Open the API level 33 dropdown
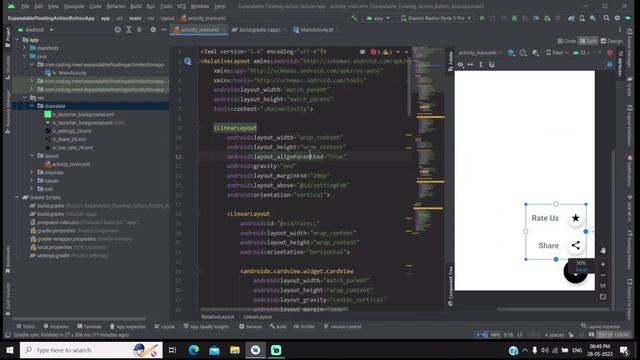 (581, 53)
